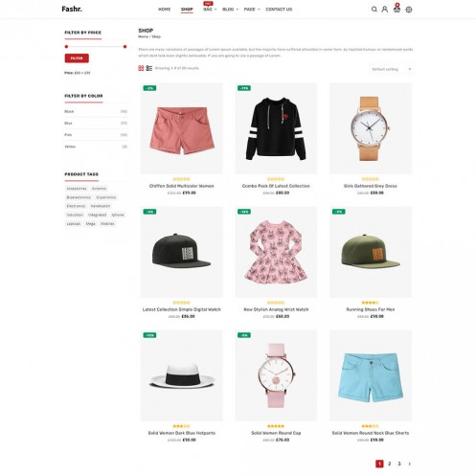Expand the Blog menu dropdown

click(230, 10)
